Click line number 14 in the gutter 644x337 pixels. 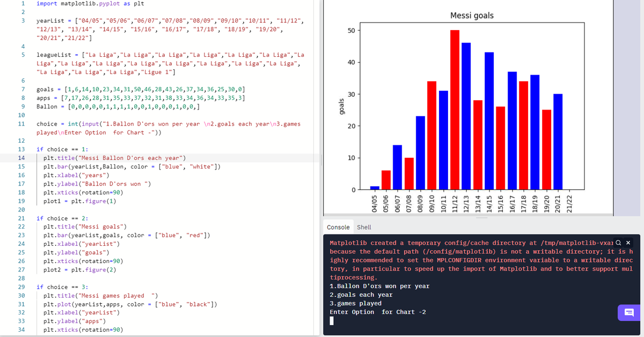click(22, 158)
